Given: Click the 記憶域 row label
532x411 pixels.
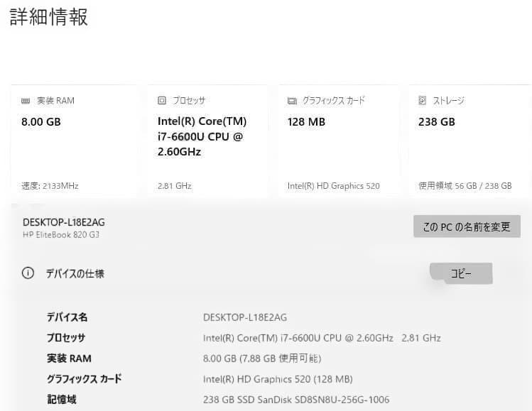Looking at the screenshot, I should 61,400.
